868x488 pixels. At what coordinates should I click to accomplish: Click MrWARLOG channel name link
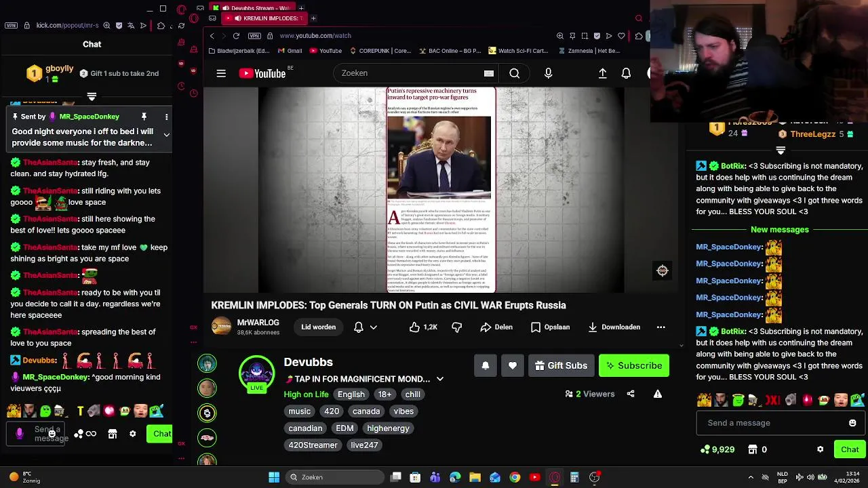pos(258,323)
